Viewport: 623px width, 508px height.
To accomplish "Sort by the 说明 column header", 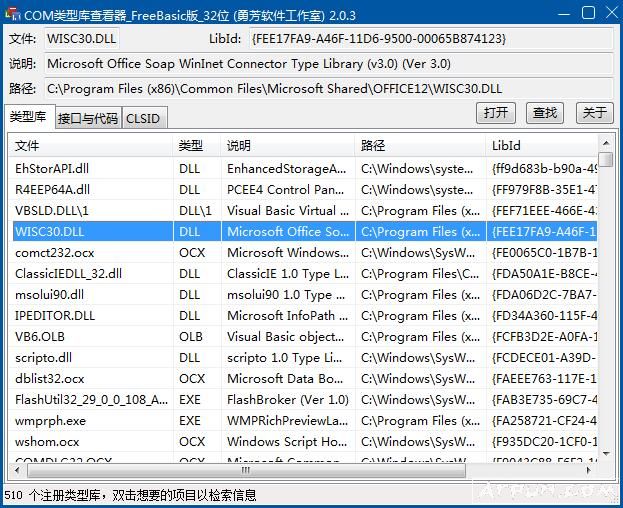I will point(288,146).
